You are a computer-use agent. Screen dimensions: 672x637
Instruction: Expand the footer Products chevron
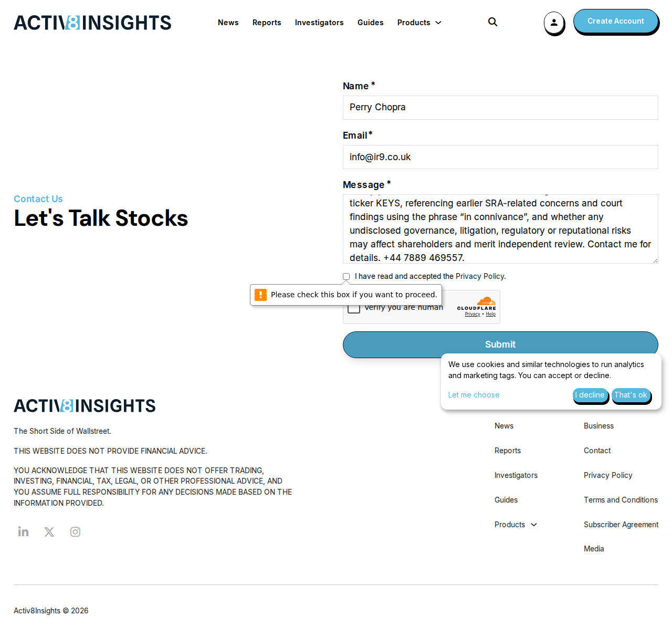point(534,525)
